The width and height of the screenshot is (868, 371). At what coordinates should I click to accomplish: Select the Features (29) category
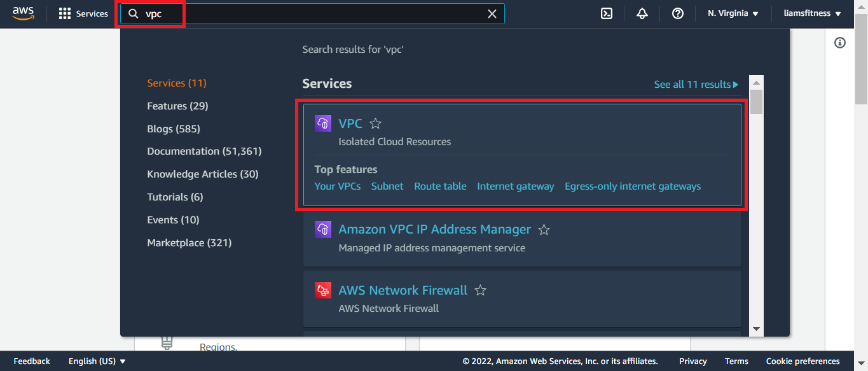177,106
